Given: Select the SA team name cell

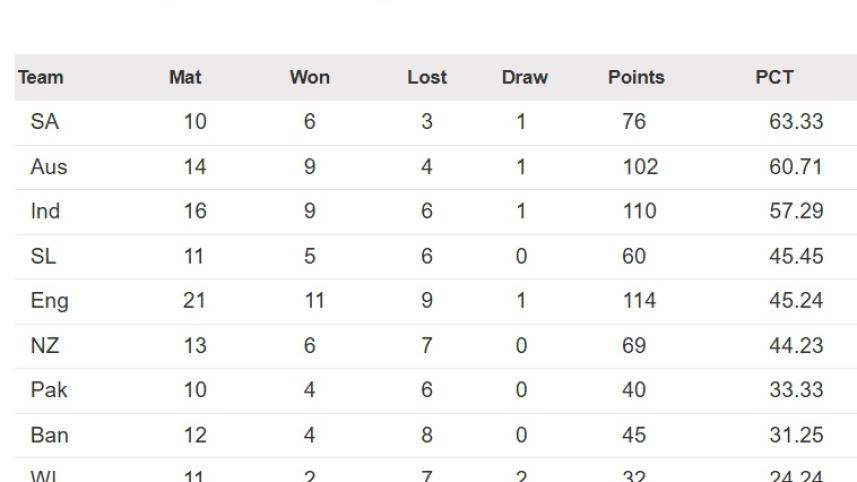Looking at the screenshot, I should pos(45,122).
